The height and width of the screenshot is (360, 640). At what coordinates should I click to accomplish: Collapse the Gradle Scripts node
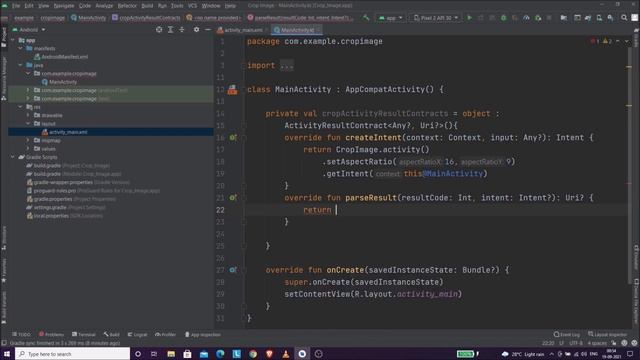pos(13,157)
